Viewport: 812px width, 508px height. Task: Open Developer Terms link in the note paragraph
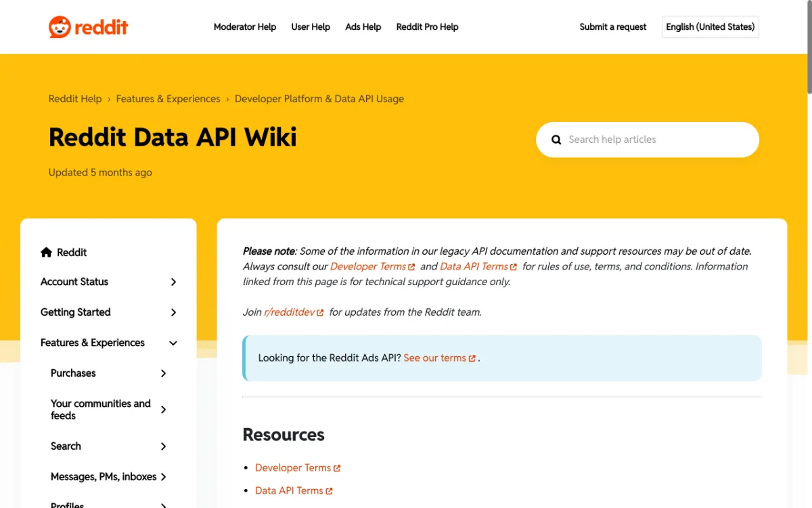(x=372, y=266)
